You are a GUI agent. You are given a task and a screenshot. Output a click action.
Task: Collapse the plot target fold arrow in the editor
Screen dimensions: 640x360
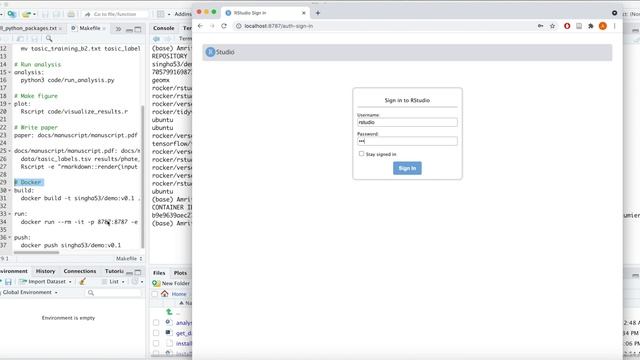[10, 104]
